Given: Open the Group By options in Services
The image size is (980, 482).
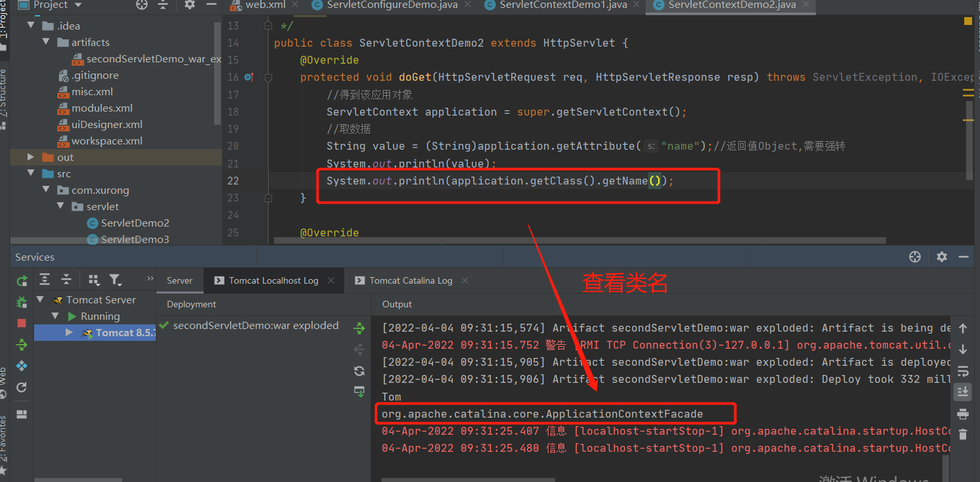Looking at the screenshot, I should click(93, 280).
